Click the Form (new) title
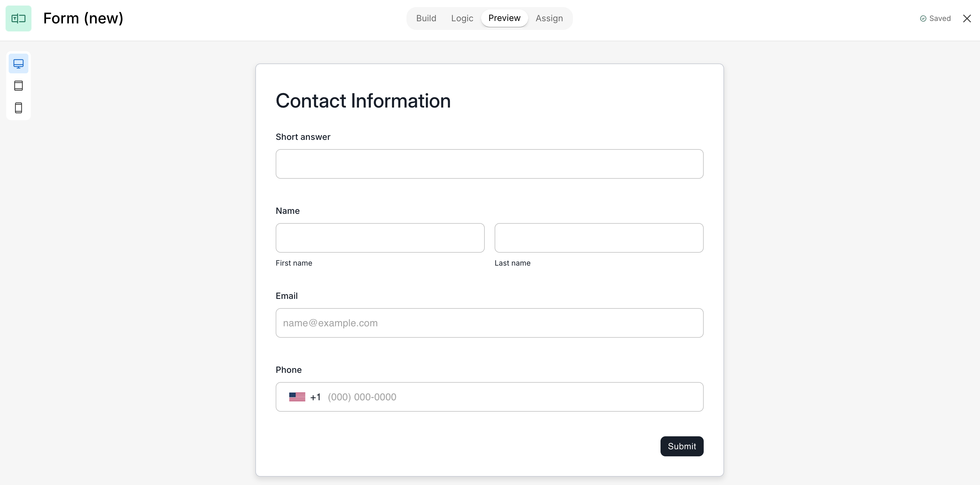Image resolution: width=980 pixels, height=485 pixels. point(83,18)
